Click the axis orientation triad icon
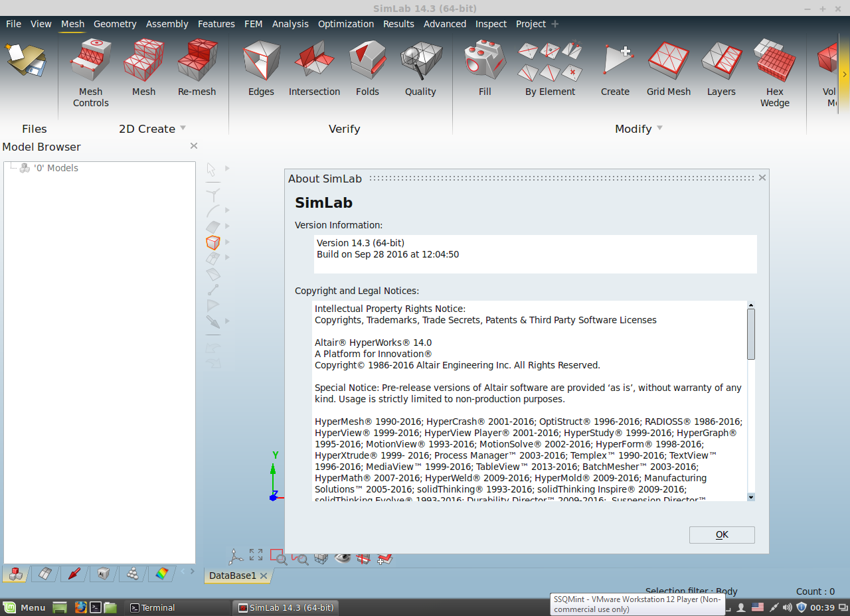The width and height of the screenshot is (850, 616). 236,556
